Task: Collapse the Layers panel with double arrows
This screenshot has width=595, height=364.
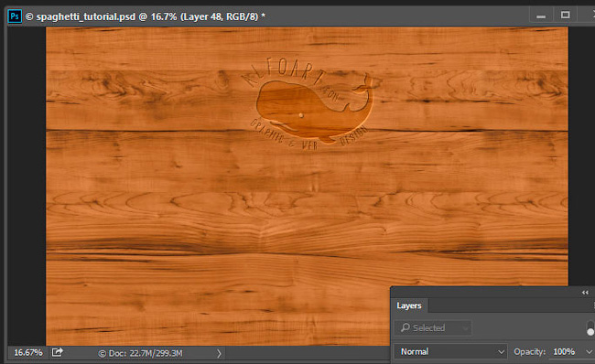Action: pyautogui.click(x=585, y=293)
